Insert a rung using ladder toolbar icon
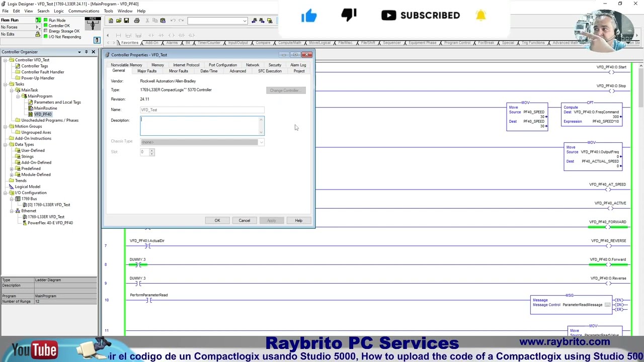 click(x=118, y=35)
